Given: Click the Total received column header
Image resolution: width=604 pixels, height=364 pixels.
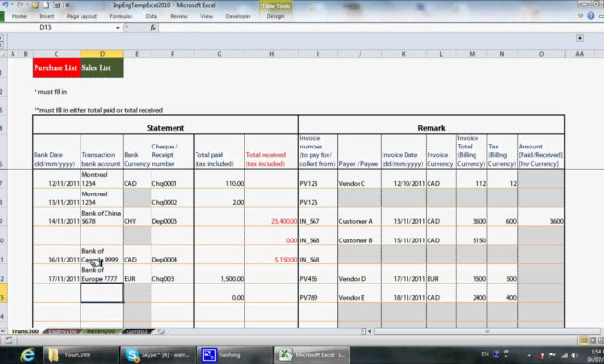Looking at the screenshot, I should [271, 151].
